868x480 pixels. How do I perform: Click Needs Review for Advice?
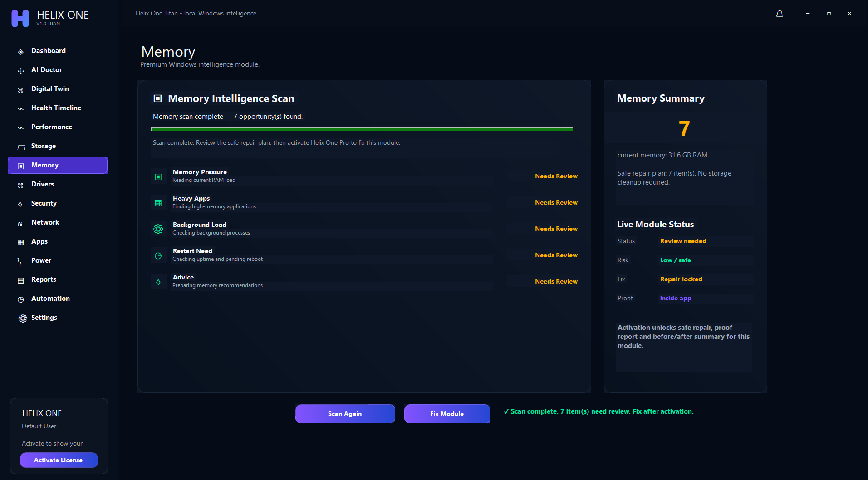pyautogui.click(x=556, y=281)
